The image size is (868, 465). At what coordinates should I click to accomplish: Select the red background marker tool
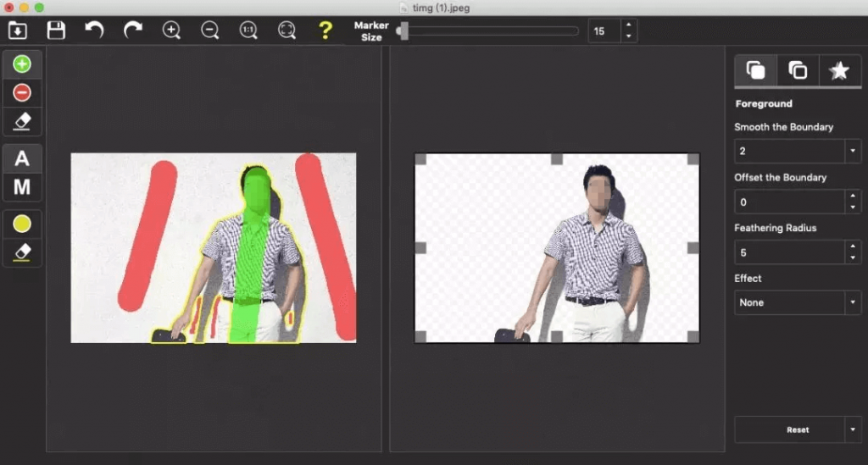click(x=22, y=92)
